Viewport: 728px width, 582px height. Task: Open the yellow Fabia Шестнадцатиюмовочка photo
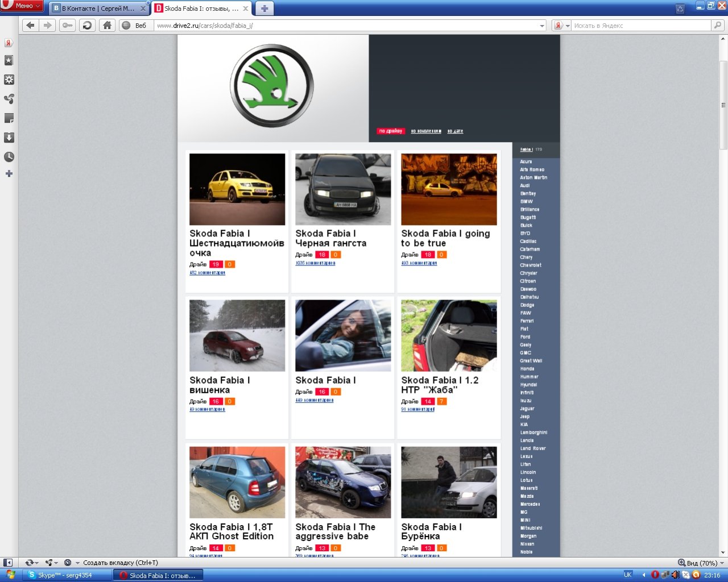[x=237, y=189]
